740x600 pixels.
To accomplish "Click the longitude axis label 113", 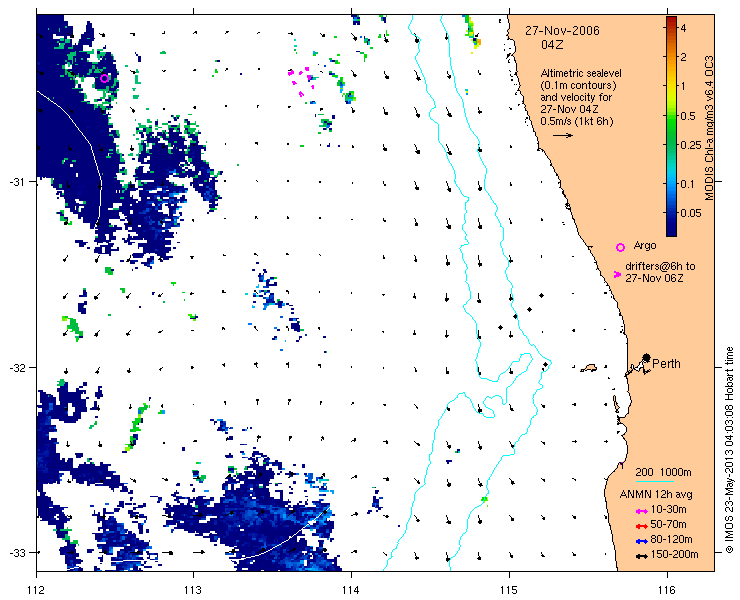I will click(193, 590).
